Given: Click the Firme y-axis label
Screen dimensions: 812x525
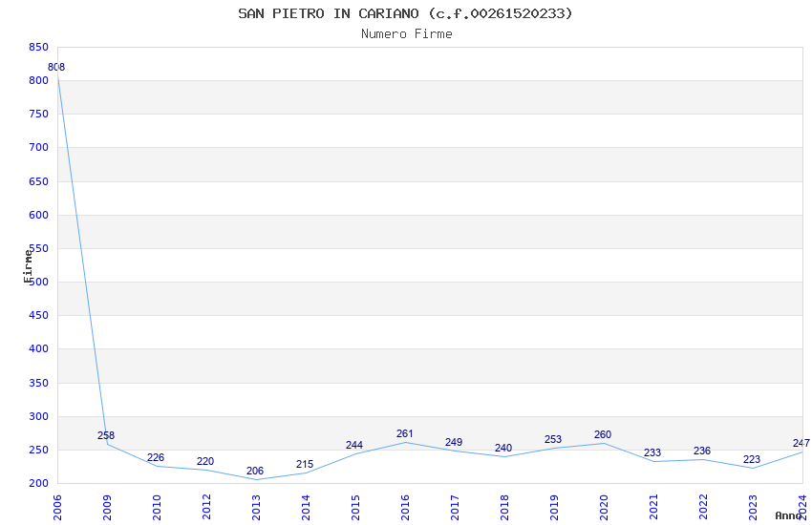Looking at the screenshot, I should tap(28, 266).
